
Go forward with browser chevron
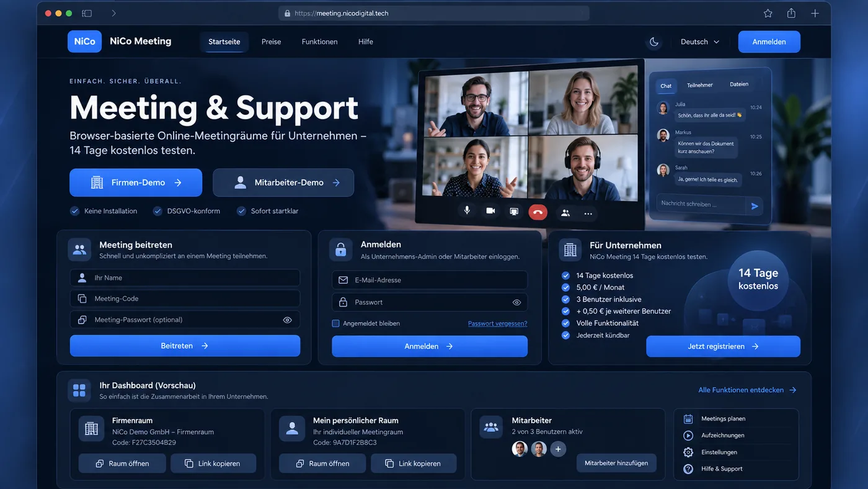point(114,13)
